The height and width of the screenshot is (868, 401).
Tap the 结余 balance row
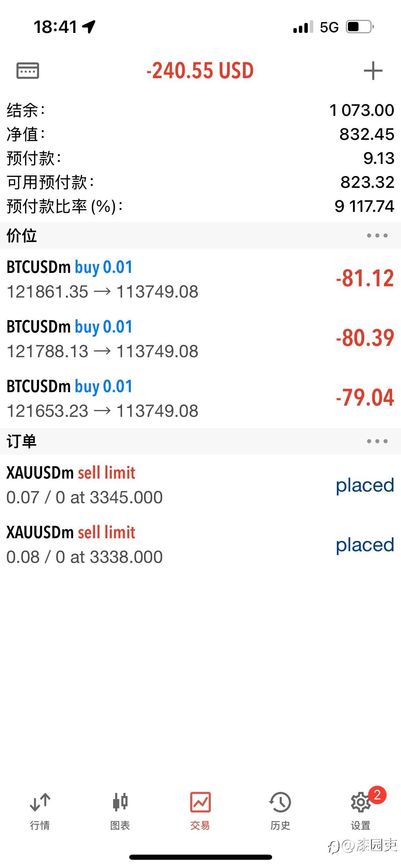click(200, 110)
